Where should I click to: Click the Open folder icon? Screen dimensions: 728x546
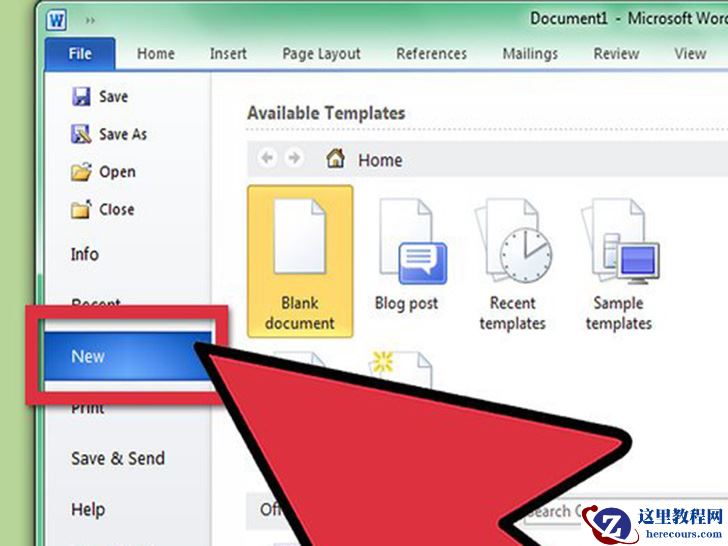pos(81,172)
